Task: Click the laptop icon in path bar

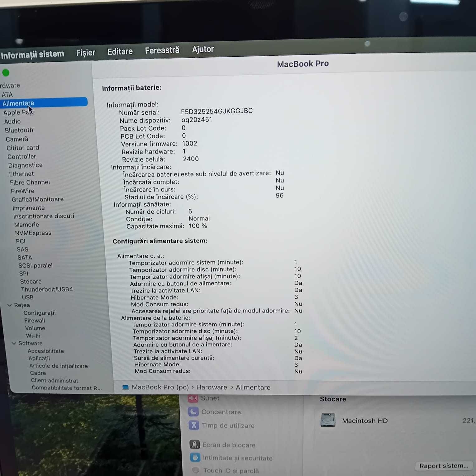Action: click(x=126, y=387)
